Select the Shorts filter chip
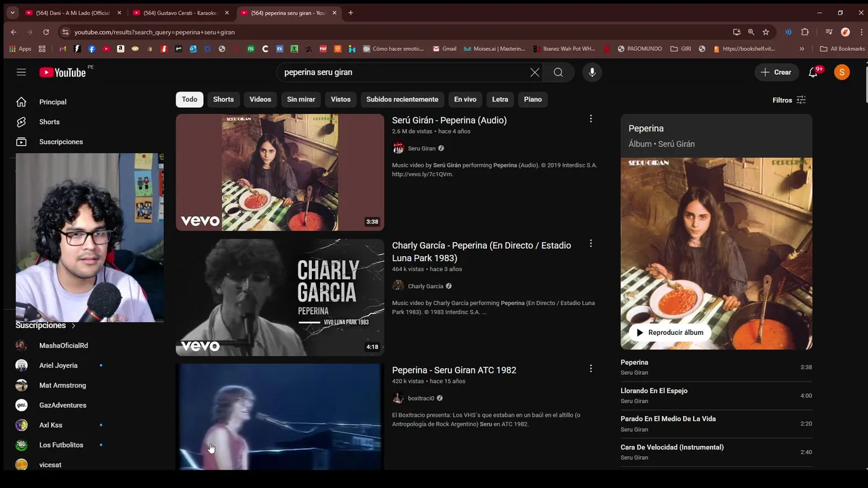 click(x=223, y=100)
